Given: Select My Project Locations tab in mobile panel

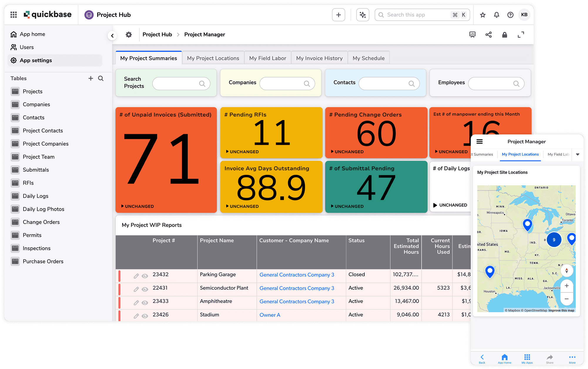Looking at the screenshot, I should tap(520, 154).
